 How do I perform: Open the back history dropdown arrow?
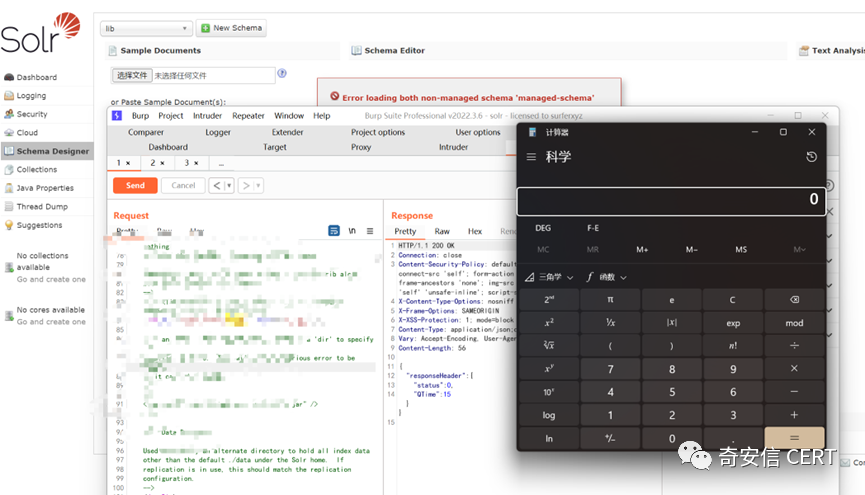click(229, 185)
